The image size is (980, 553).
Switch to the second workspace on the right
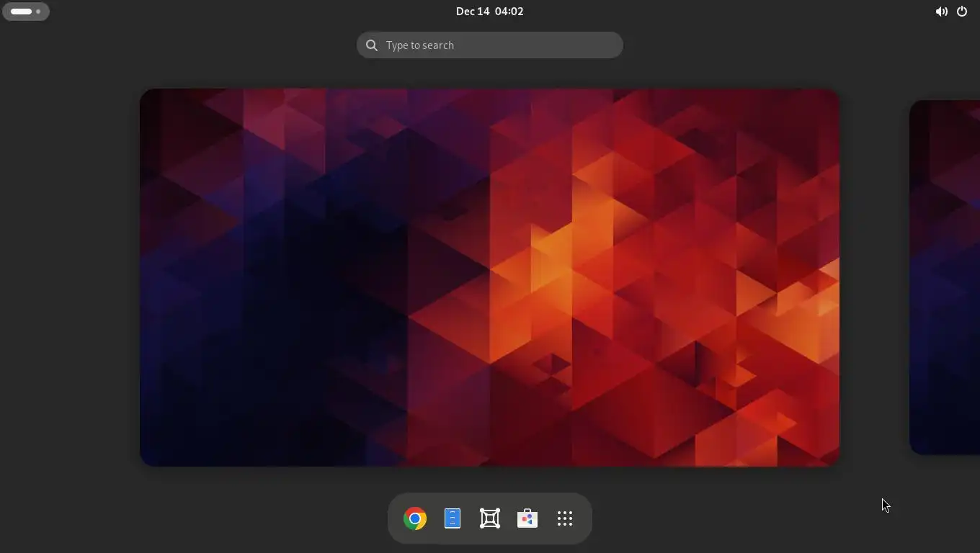[945, 277]
